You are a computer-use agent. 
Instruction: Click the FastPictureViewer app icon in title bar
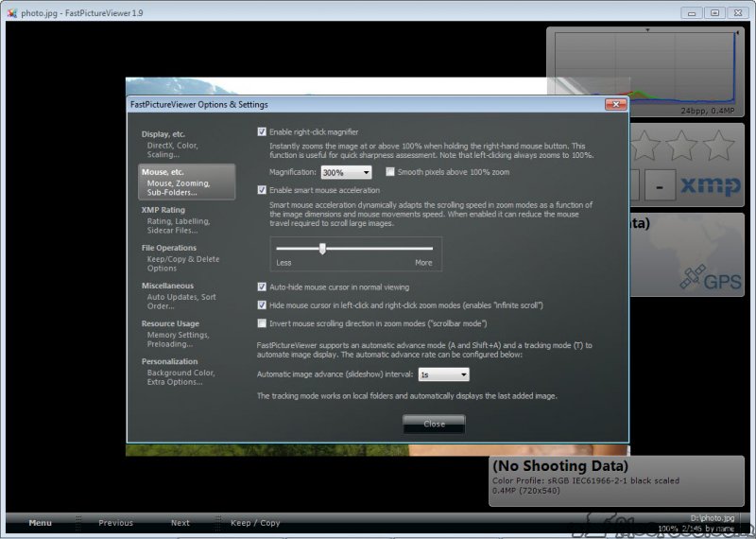click(12, 13)
